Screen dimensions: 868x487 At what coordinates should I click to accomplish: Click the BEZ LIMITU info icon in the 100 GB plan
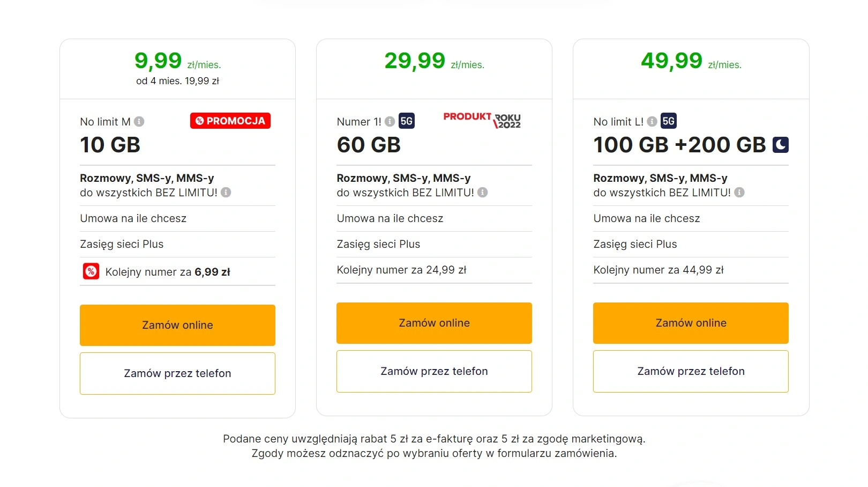[739, 193]
